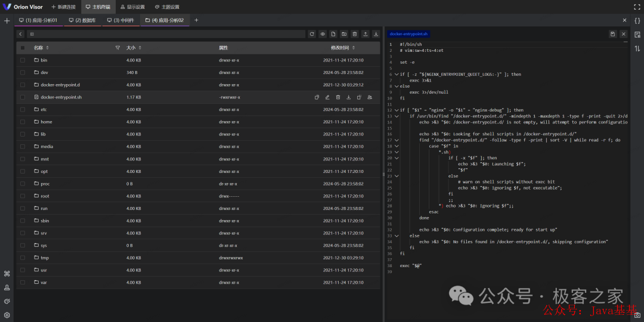Tick the select-all checkbox in table header

(x=23, y=48)
